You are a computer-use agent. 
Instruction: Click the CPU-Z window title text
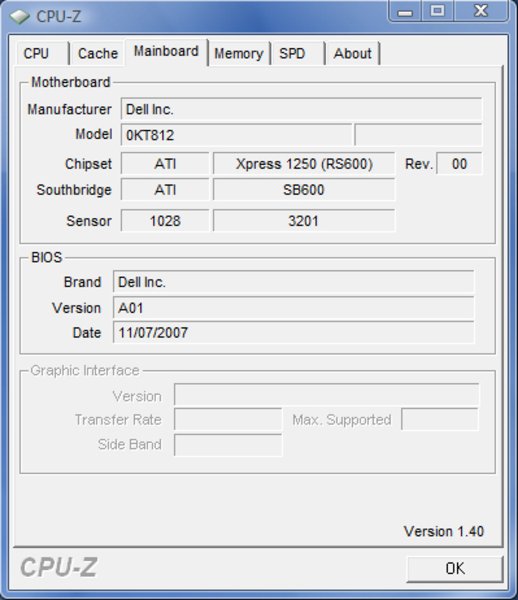pos(59,16)
